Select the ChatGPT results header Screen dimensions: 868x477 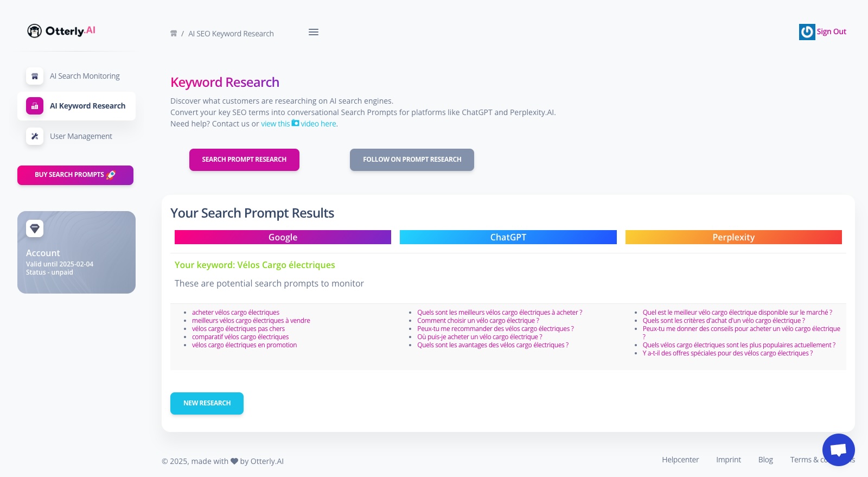tap(508, 237)
